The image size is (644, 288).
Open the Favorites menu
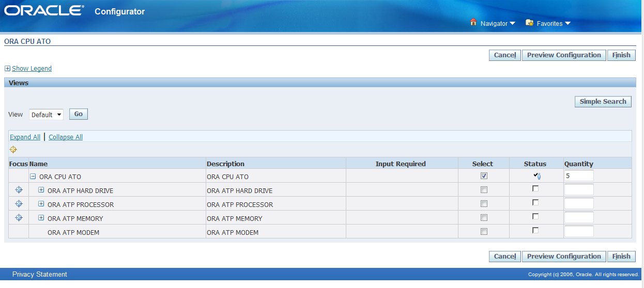(554, 23)
